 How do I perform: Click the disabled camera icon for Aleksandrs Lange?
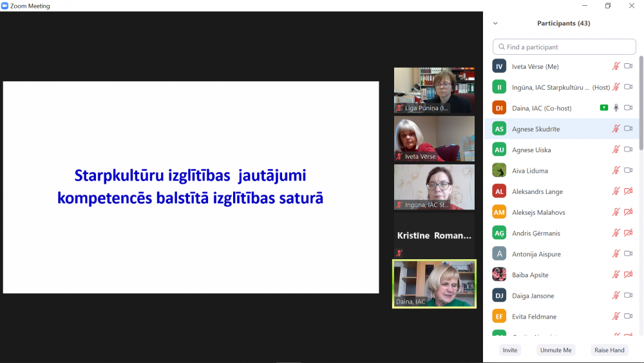coord(628,191)
